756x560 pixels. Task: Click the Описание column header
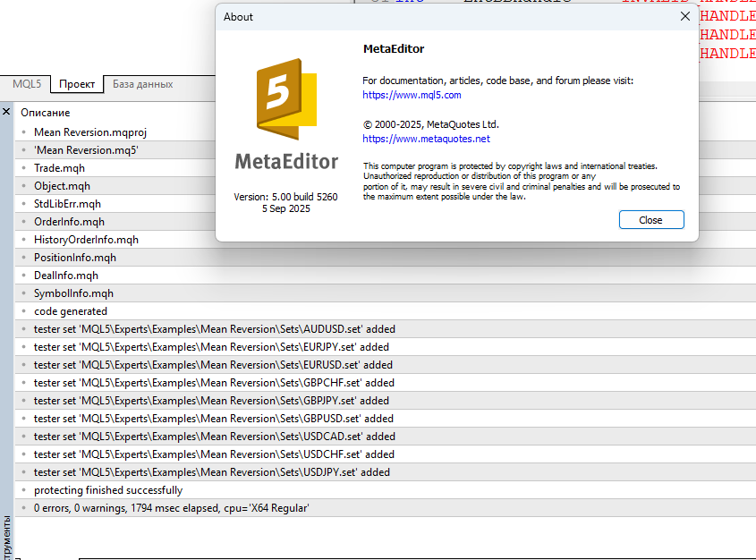click(x=46, y=113)
